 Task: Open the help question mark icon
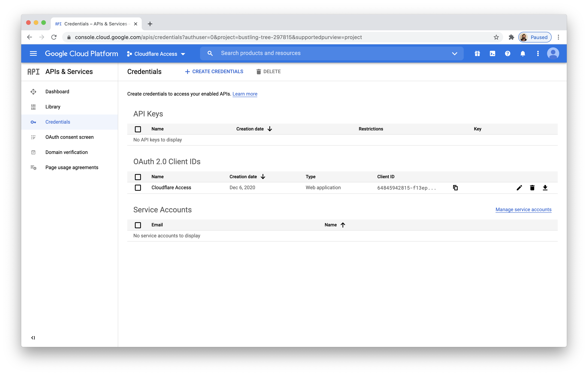[508, 53]
